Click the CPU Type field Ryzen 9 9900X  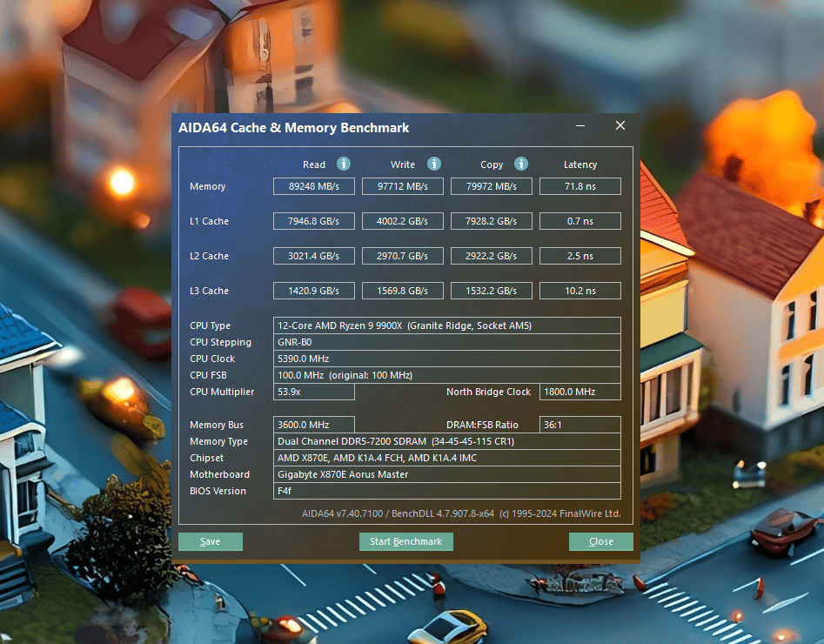coord(447,325)
